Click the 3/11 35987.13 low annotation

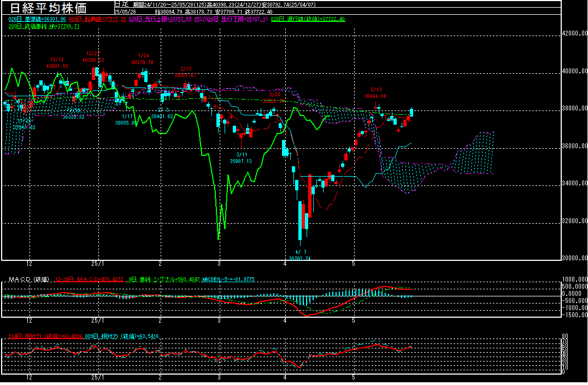coord(241,158)
